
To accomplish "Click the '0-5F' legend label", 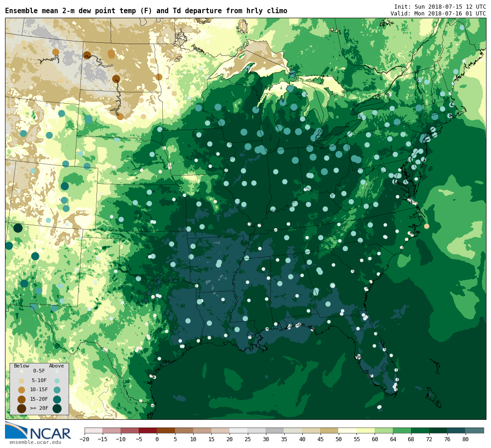I will pyautogui.click(x=39, y=371).
